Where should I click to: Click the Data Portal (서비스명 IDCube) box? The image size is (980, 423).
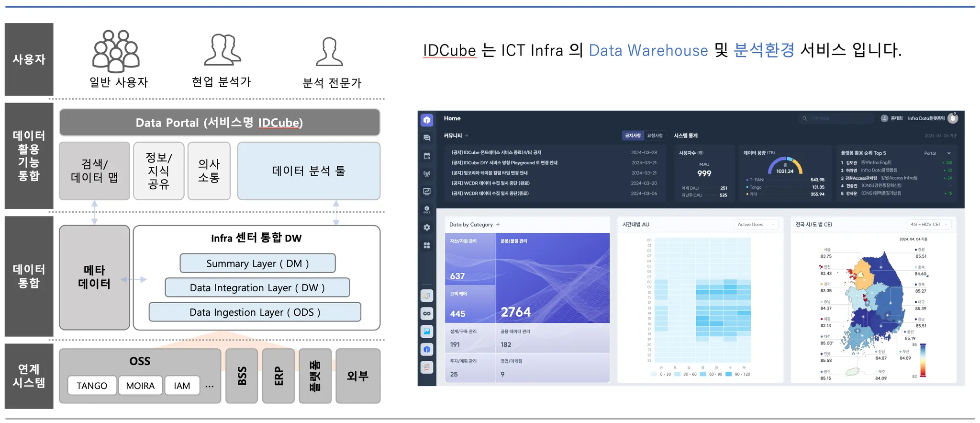pos(220,122)
